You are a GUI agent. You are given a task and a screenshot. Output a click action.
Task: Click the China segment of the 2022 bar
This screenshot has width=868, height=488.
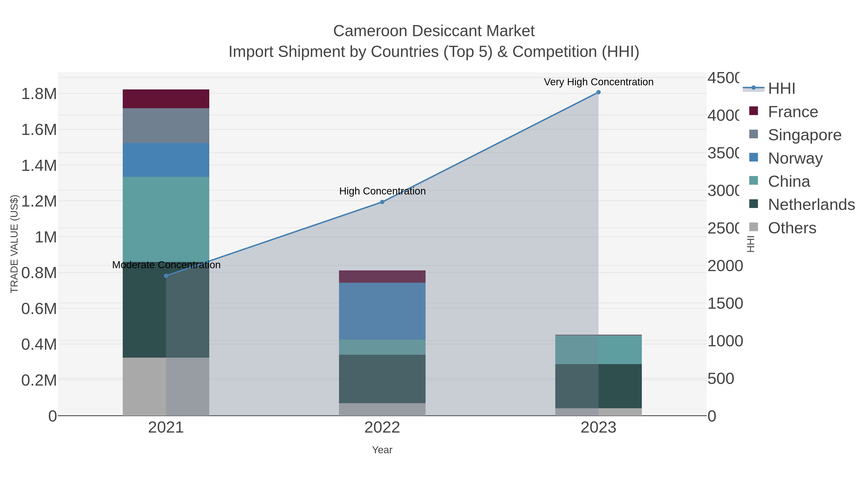[x=382, y=347]
